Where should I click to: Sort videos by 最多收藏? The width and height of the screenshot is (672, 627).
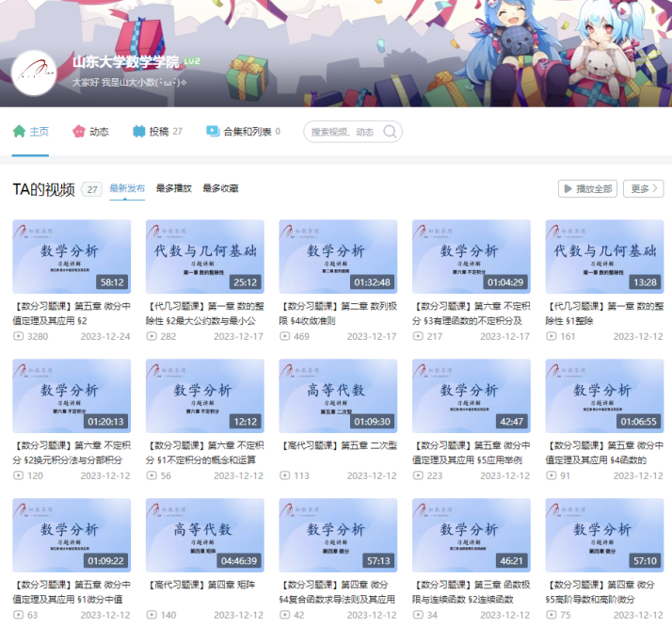point(220,188)
